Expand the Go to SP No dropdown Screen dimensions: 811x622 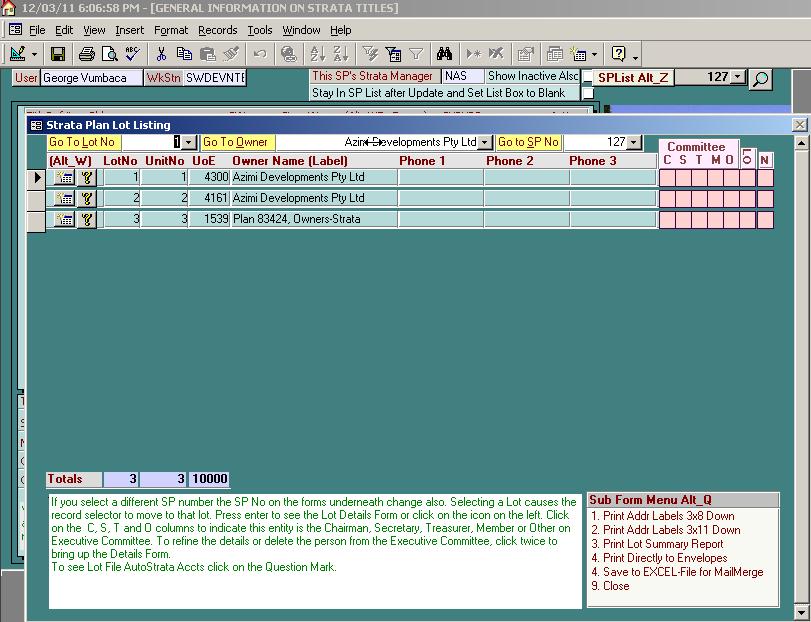point(634,143)
